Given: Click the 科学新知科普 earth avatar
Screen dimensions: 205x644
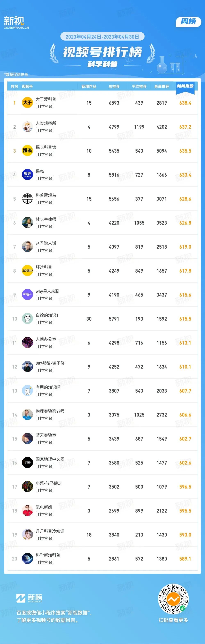Looking at the screenshot, I should [x=27, y=558].
